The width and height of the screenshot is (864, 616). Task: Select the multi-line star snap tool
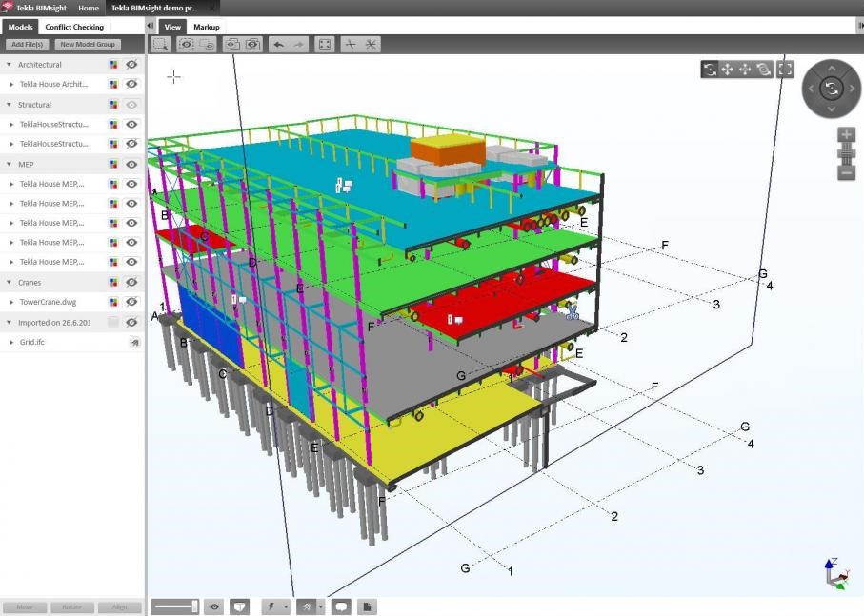tap(371, 45)
